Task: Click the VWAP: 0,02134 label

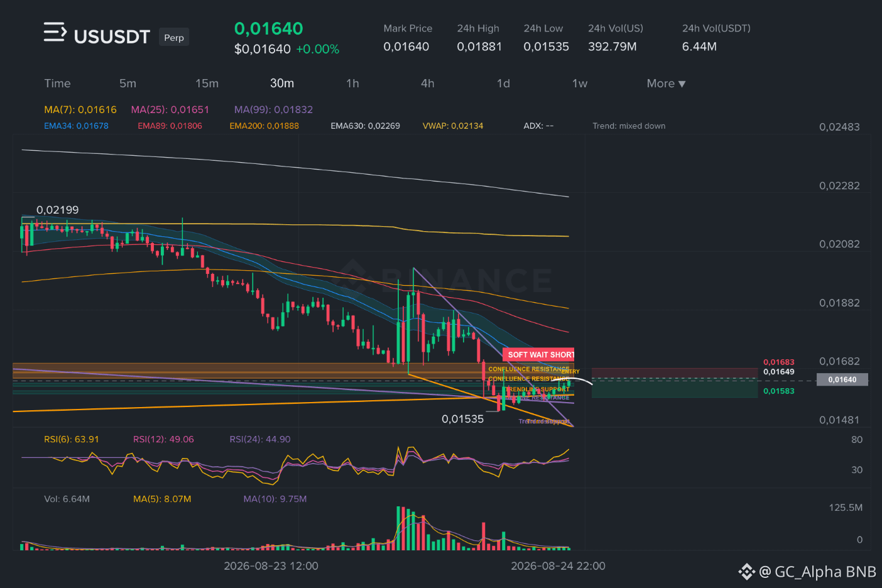Action: [453, 126]
